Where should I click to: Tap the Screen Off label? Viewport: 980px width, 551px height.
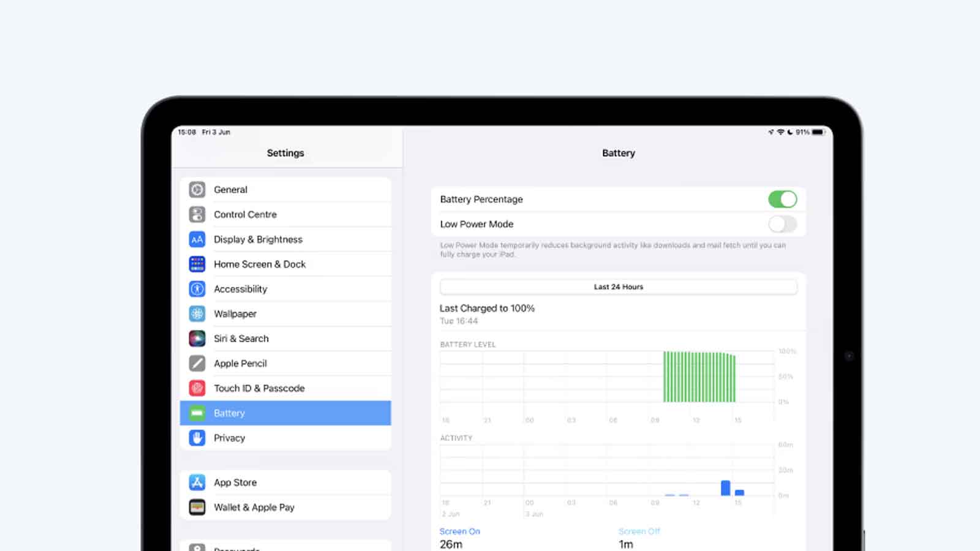(639, 531)
